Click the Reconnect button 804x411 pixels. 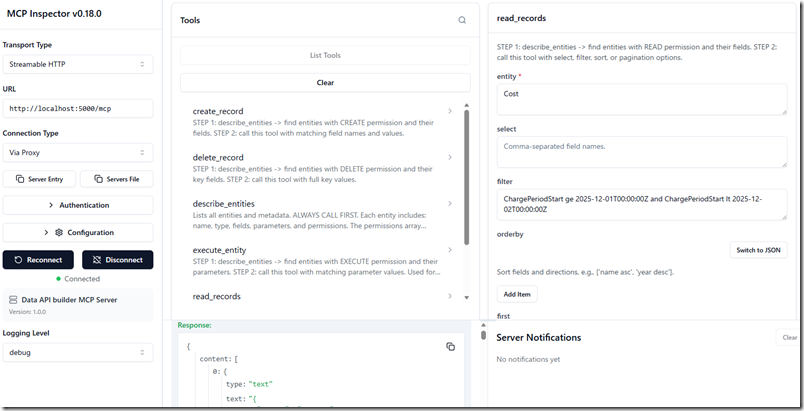pos(39,260)
